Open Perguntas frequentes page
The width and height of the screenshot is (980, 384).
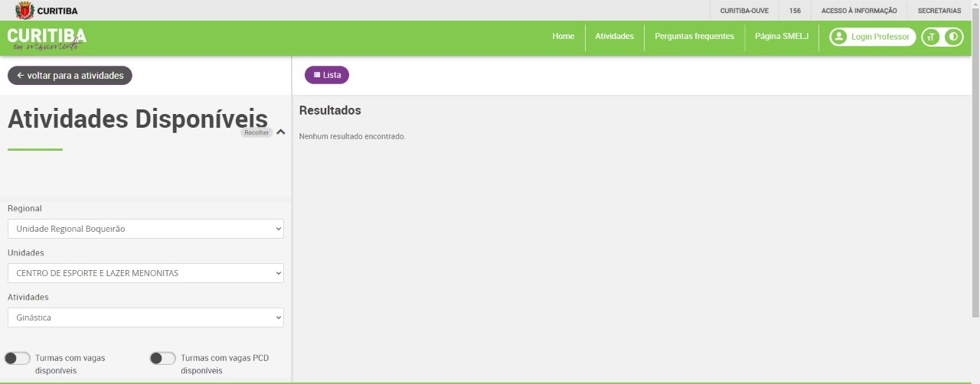[x=694, y=37]
